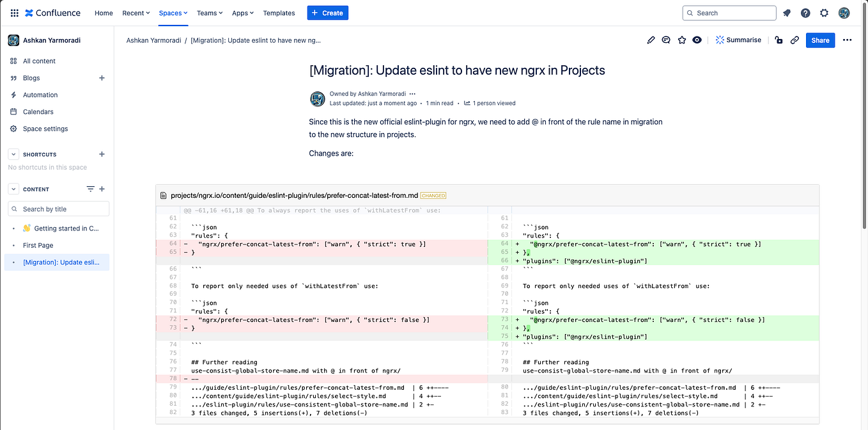868x430 pixels.
Task: Switch to Home in the navigation bar
Action: click(x=104, y=13)
